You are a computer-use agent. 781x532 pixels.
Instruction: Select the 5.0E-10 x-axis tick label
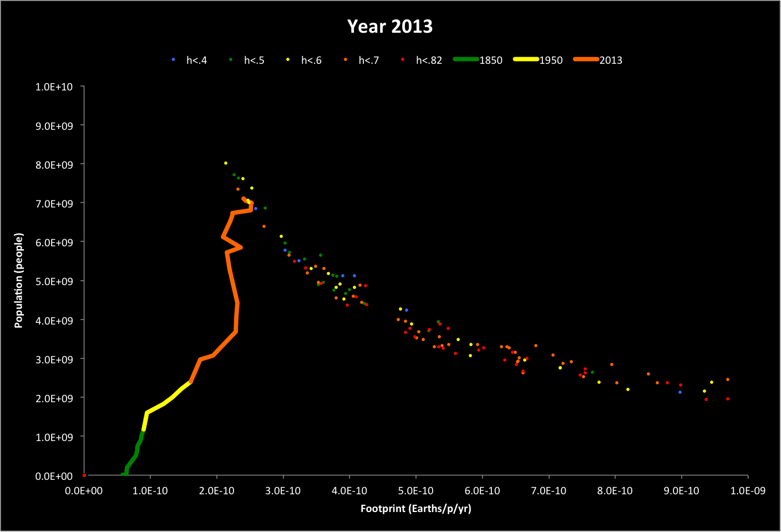[415, 491]
